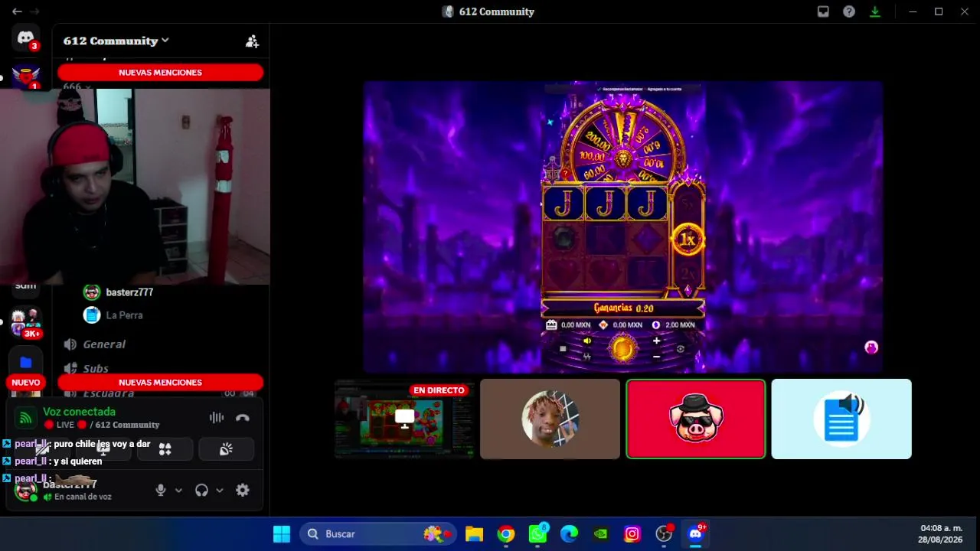The image size is (980, 551).
Task: Open Discord direct messages home icon
Action: 25,37
